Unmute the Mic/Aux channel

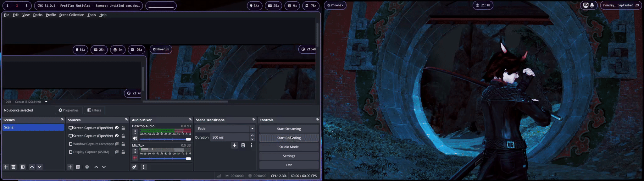(135, 158)
